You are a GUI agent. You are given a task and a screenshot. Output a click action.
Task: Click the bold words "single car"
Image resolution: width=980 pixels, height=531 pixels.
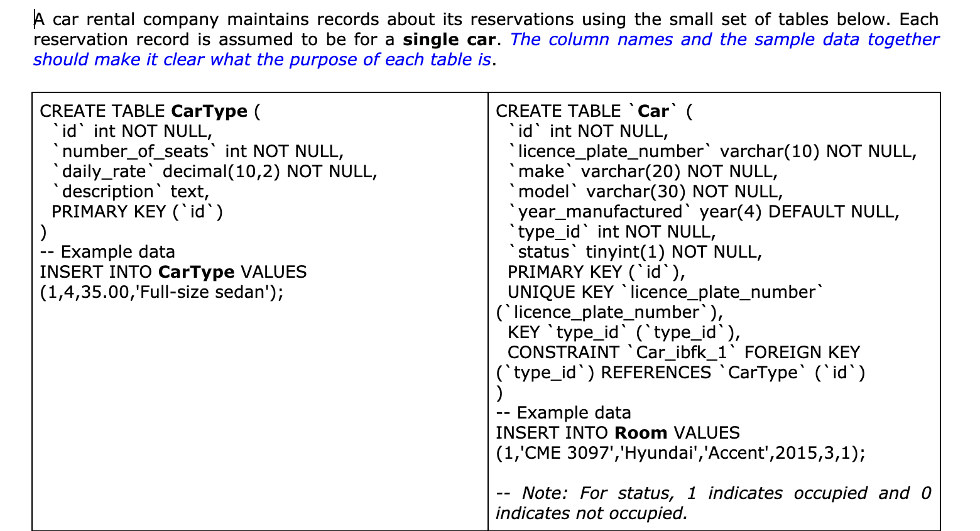tap(449, 40)
